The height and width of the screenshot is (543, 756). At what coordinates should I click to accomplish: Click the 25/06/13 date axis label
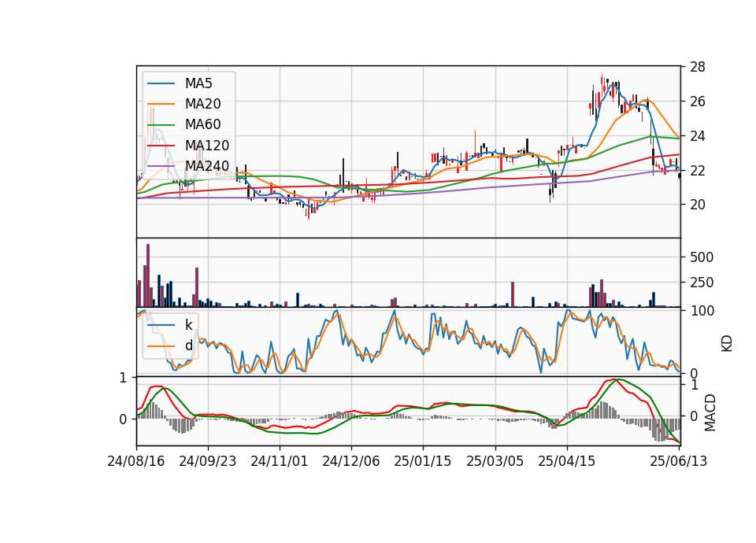click(678, 461)
